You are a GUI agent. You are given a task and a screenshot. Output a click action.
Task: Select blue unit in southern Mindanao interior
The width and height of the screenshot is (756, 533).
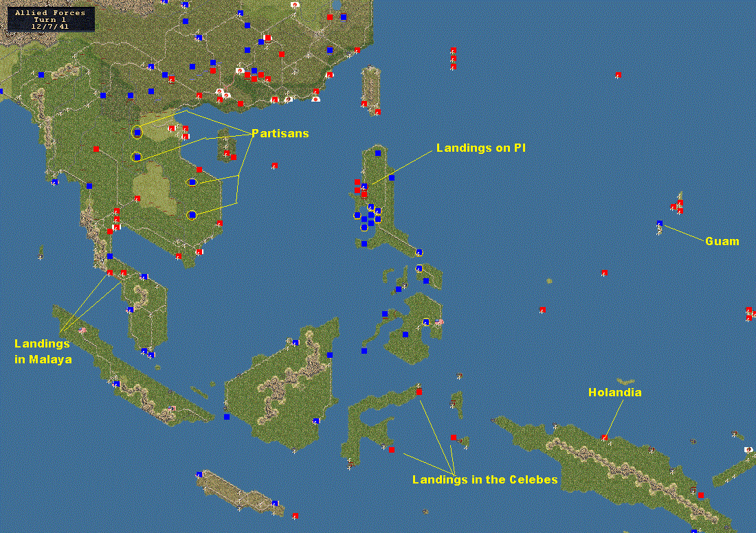click(405, 334)
